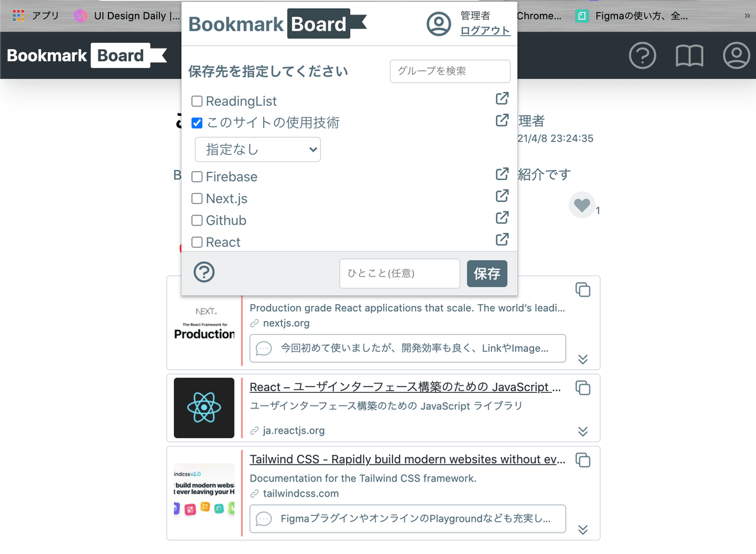Click the tailwindcss.com domain text
This screenshot has width=756, height=554.
click(301, 494)
